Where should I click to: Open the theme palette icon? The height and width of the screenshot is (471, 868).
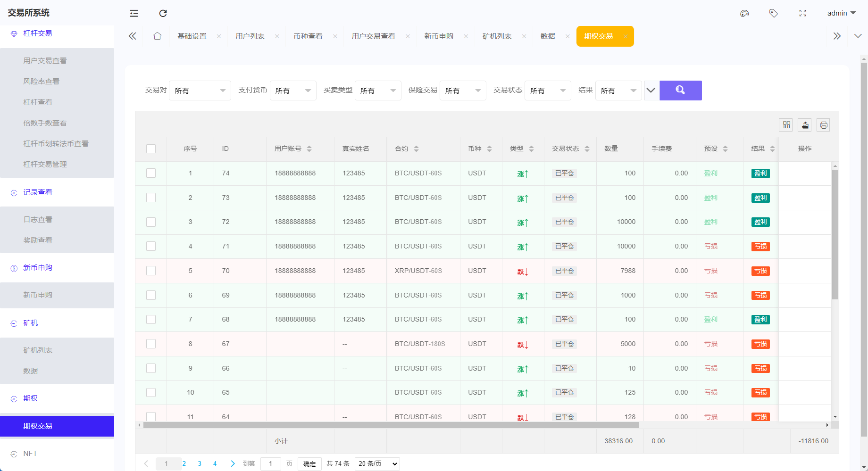click(x=744, y=13)
